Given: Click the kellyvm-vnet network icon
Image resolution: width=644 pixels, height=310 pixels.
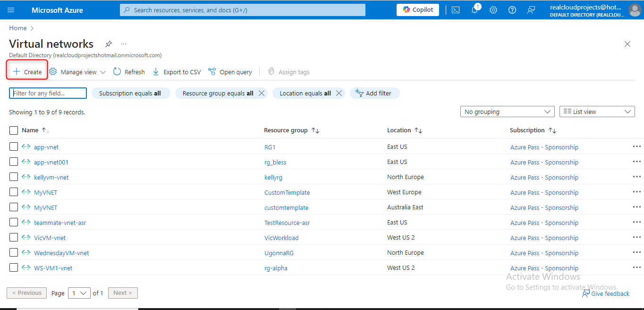Looking at the screenshot, I should coord(26,177).
